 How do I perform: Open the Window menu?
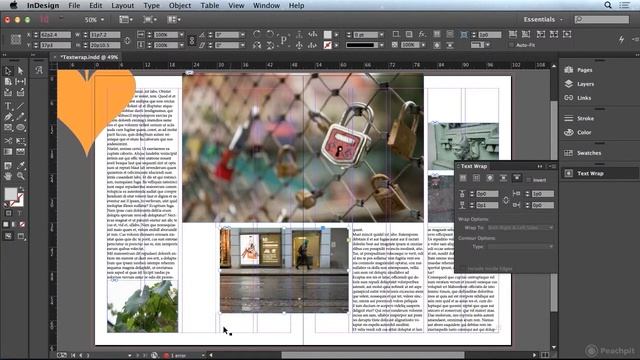coord(266,5)
